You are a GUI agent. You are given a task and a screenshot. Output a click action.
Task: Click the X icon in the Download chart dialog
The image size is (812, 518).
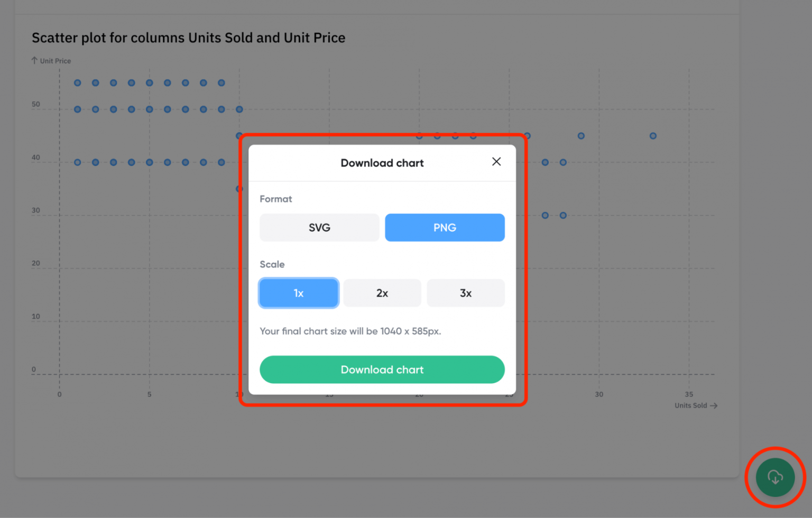[496, 162]
